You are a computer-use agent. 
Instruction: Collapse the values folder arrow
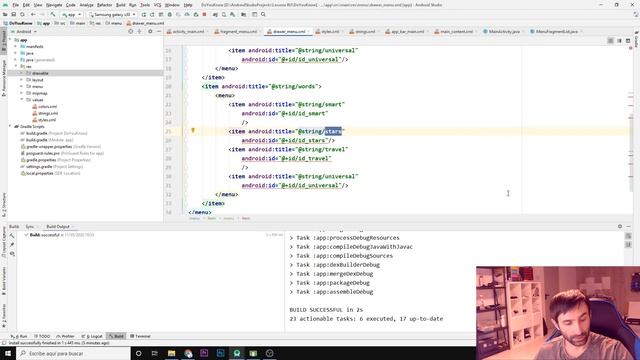tap(22, 100)
